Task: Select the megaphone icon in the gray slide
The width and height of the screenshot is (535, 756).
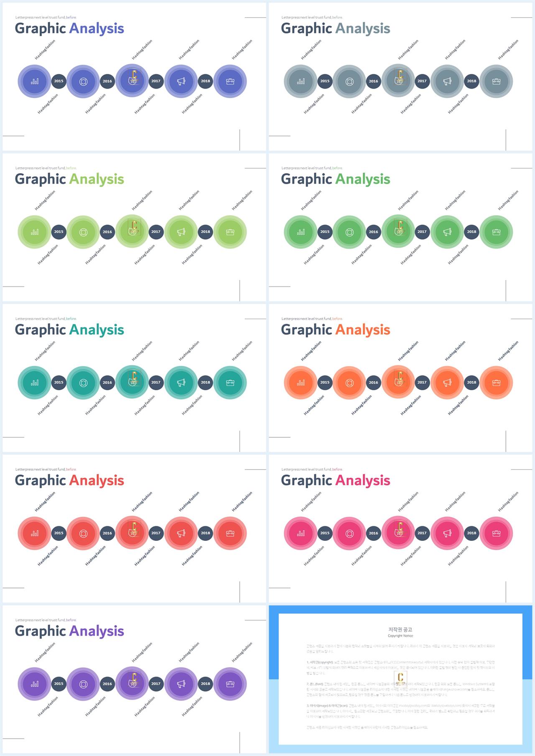Action: 447,81
